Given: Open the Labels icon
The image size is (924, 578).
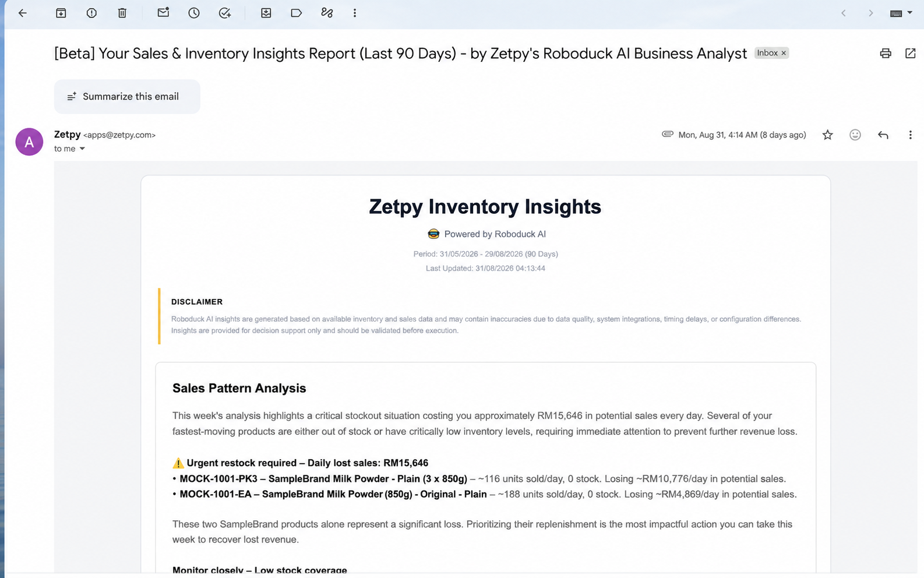Looking at the screenshot, I should (x=297, y=13).
